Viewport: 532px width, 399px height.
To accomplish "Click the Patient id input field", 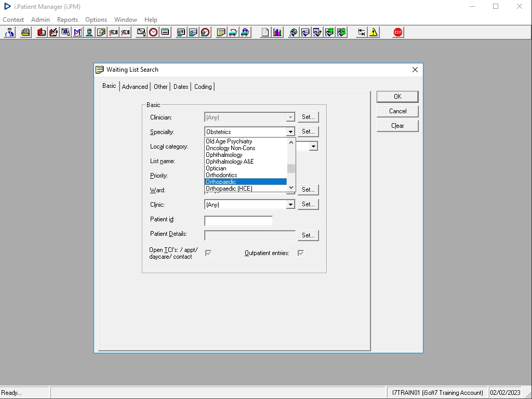I will pyautogui.click(x=238, y=221).
